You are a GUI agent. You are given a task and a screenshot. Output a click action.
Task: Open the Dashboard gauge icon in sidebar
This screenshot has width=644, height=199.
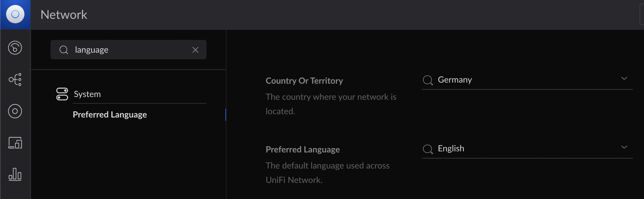[x=15, y=48]
